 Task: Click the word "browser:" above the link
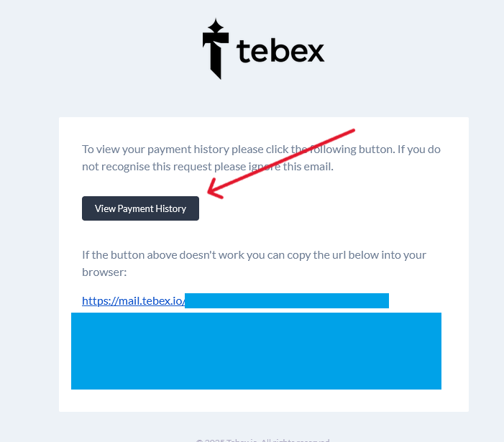104,273
